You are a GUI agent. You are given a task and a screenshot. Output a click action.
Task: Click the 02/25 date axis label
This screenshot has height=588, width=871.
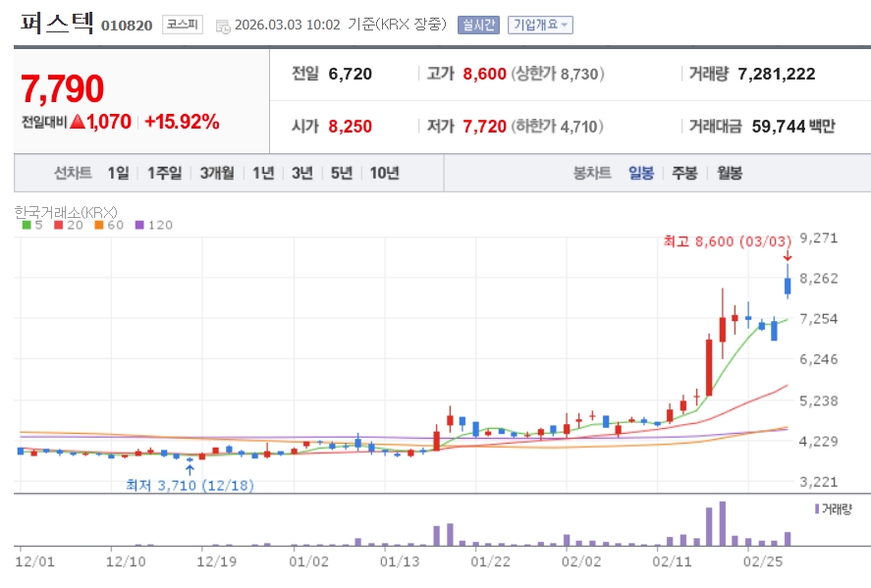(763, 561)
